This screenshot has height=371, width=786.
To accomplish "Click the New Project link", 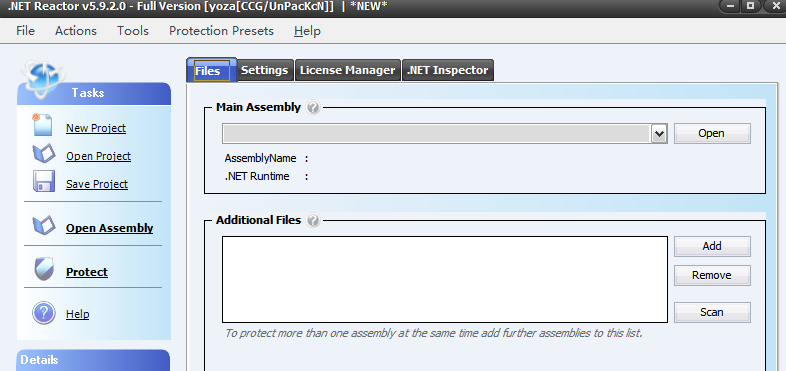I will click(x=96, y=128).
